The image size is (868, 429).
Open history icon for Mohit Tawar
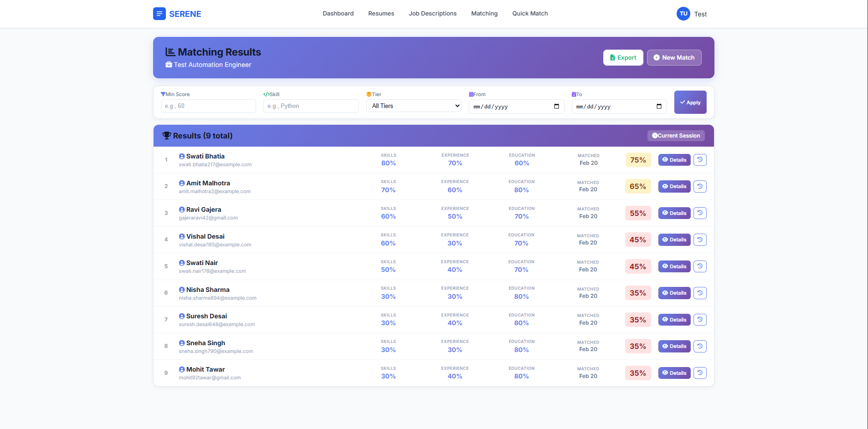(x=700, y=373)
